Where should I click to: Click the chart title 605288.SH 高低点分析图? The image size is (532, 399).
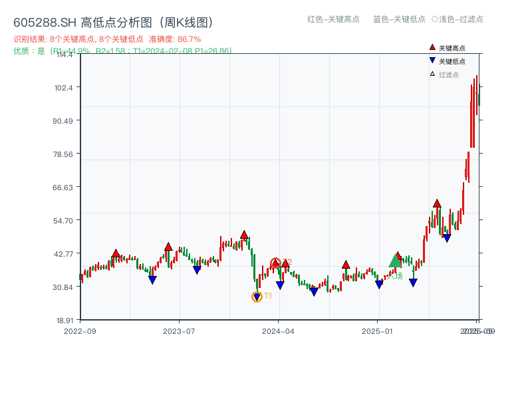(x=114, y=23)
